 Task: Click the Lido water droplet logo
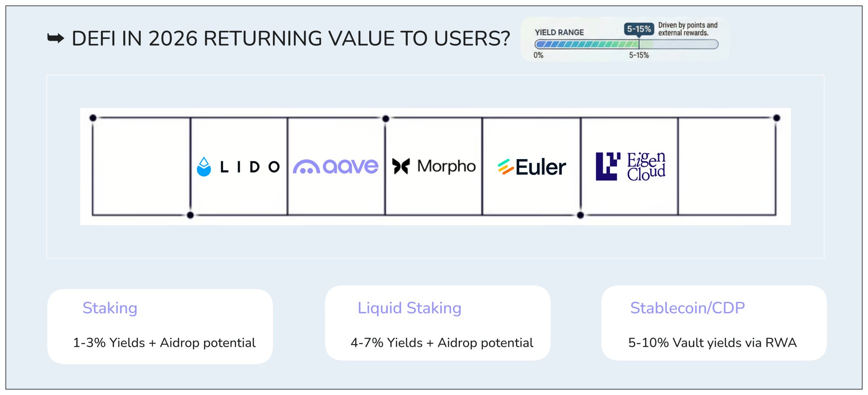pos(204,167)
